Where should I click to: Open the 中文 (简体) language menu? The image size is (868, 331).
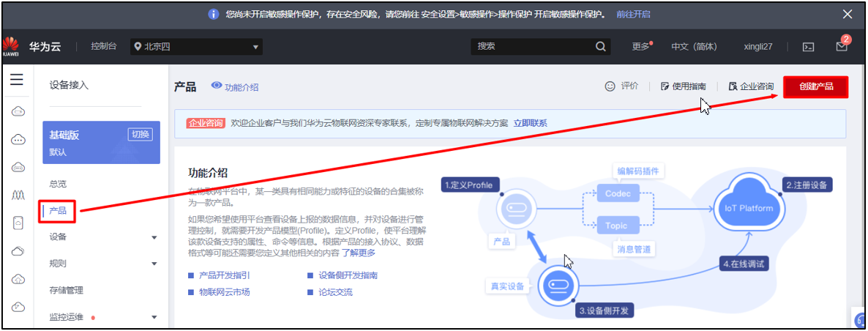click(694, 47)
